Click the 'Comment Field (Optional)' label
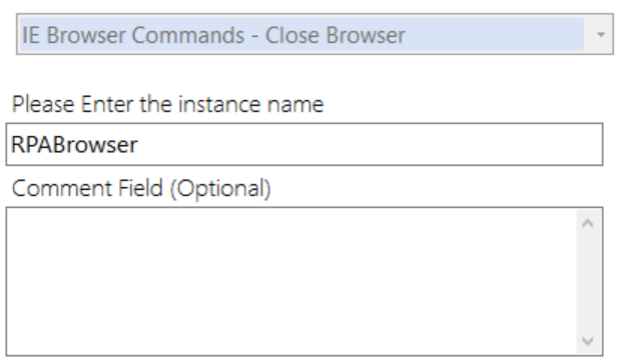Image resolution: width=618 pixels, height=360 pixels. click(141, 188)
